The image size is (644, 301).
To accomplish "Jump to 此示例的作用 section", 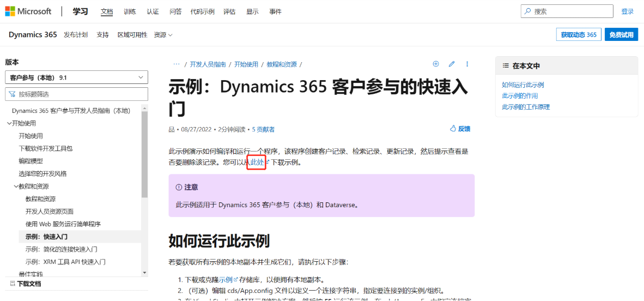I will [x=520, y=96].
